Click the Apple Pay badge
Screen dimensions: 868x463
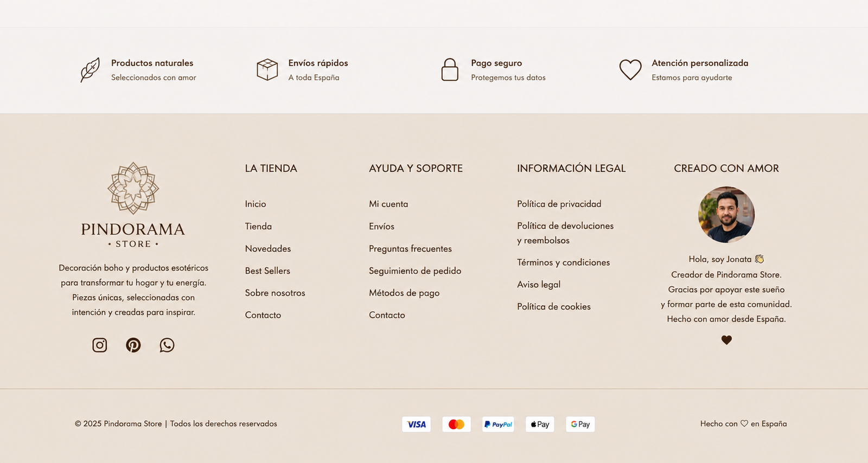540,424
